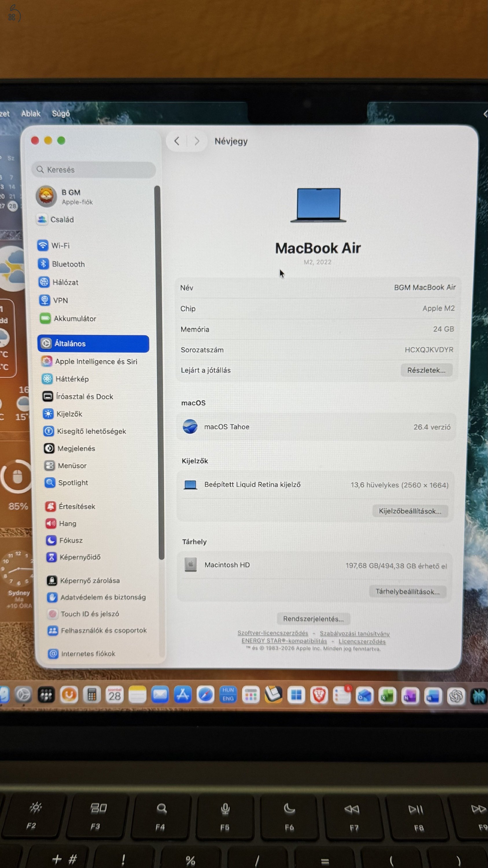Go back using the left chevron
Image resolution: width=488 pixels, height=868 pixels.
tap(177, 141)
